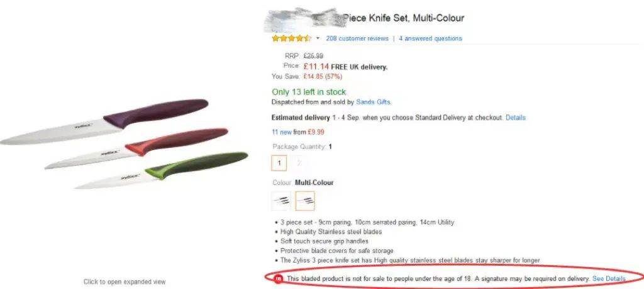Screen dimensions: 644x289
Task: Click the 'Only 13 left in stock' notice
Action: click(x=309, y=92)
